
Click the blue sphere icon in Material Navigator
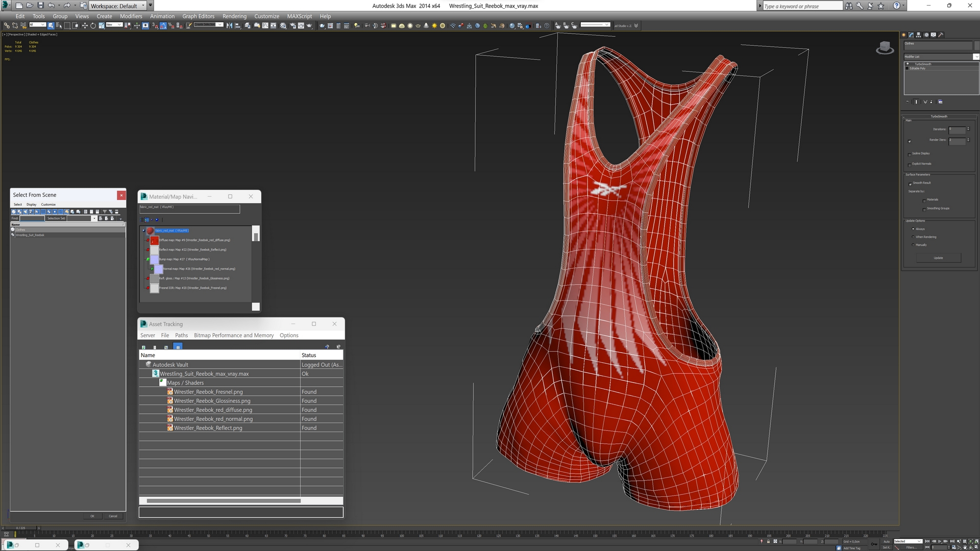pyautogui.click(x=157, y=220)
